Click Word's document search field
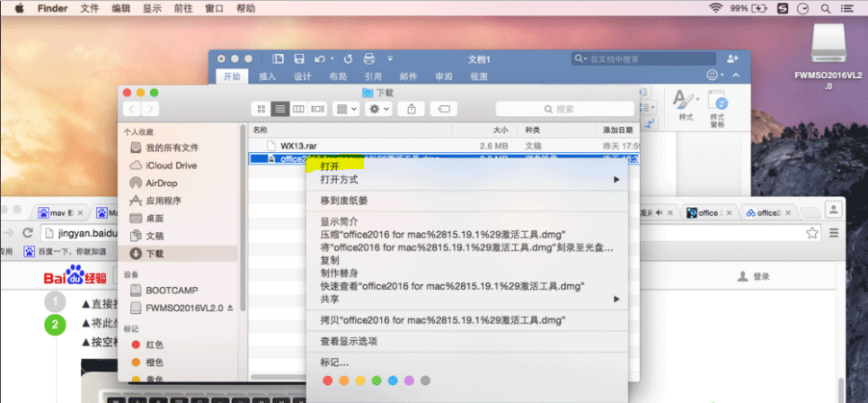Screen dimensions: 868x403 pos(643,58)
